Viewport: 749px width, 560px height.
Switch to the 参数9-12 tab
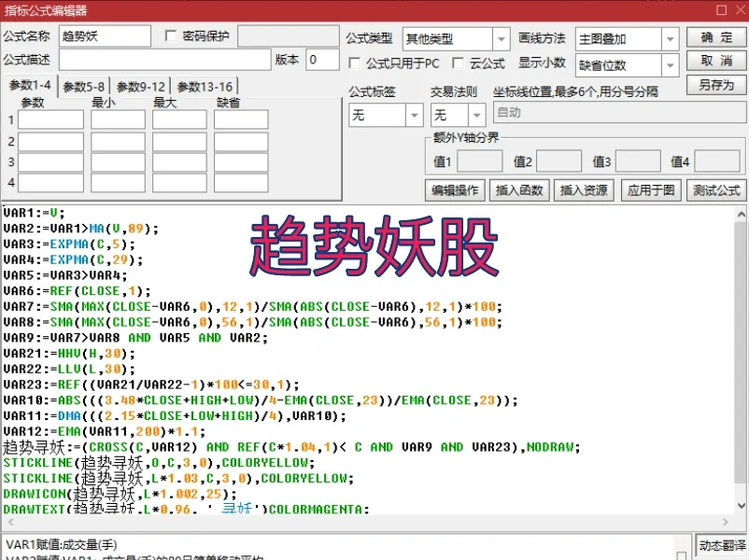pyautogui.click(x=141, y=87)
